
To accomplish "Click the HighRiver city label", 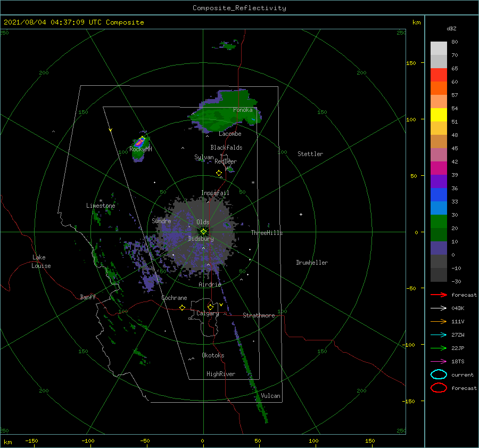I will pos(221,374).
